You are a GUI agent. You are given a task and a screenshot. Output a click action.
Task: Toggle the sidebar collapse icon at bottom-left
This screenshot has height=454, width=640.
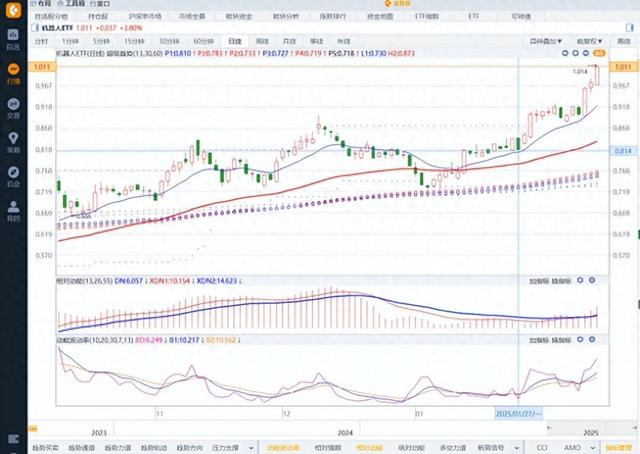point(13,439)
